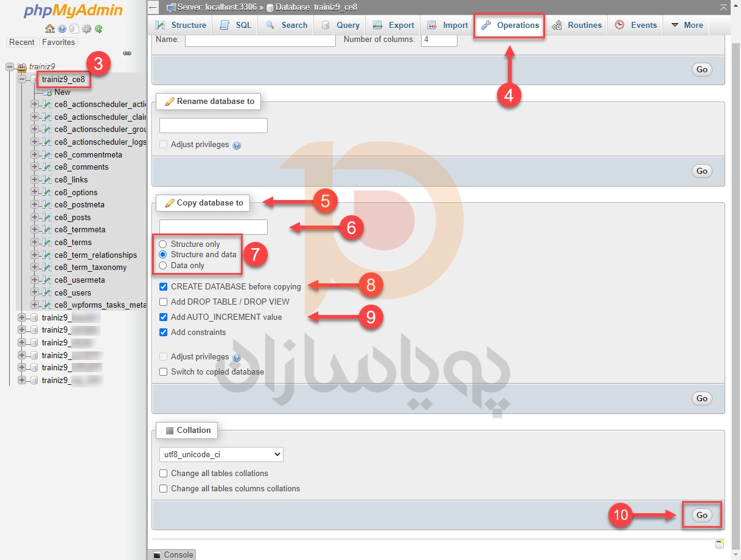Click the Copy database to name field
This screenshot has width=741, height=560.
214,227
